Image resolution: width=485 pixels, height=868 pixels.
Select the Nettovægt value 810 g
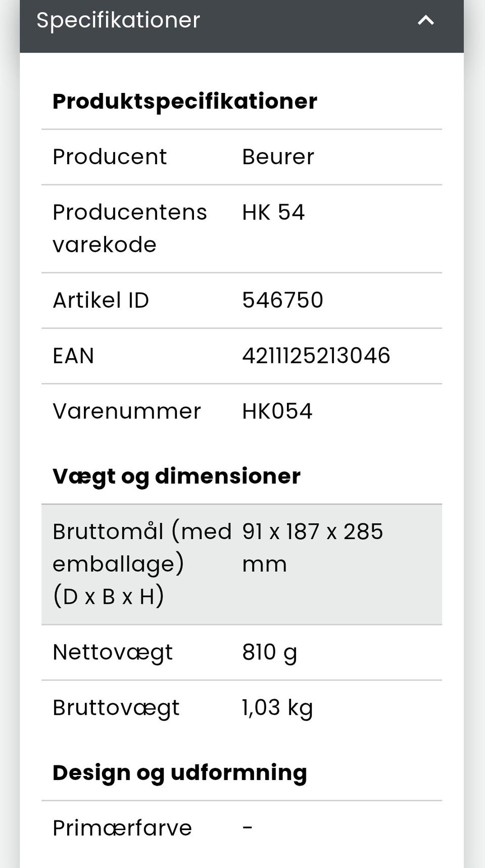pyautogui.click(x=269, y=652)
